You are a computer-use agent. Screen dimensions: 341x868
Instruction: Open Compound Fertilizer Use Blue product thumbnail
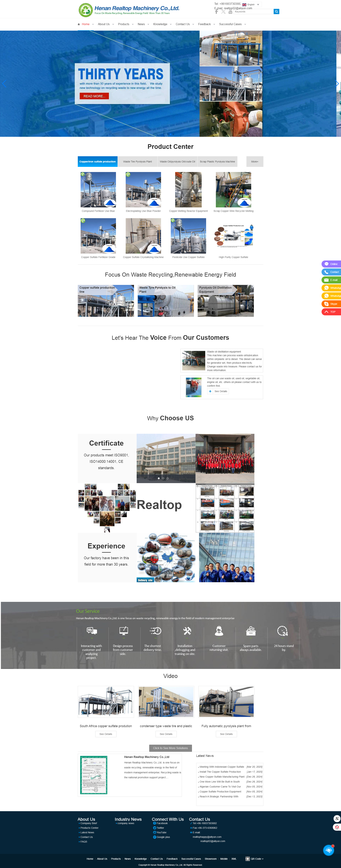[98, 190]
